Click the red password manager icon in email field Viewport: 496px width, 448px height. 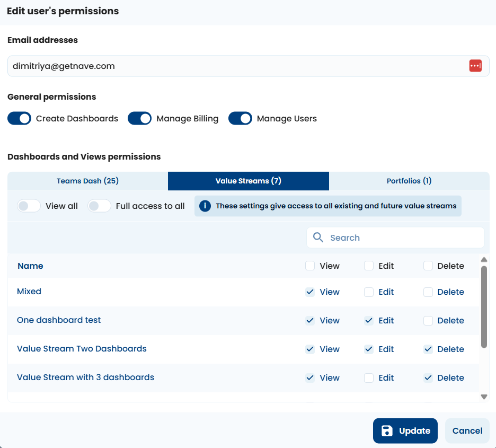click(x=475, y=66)
